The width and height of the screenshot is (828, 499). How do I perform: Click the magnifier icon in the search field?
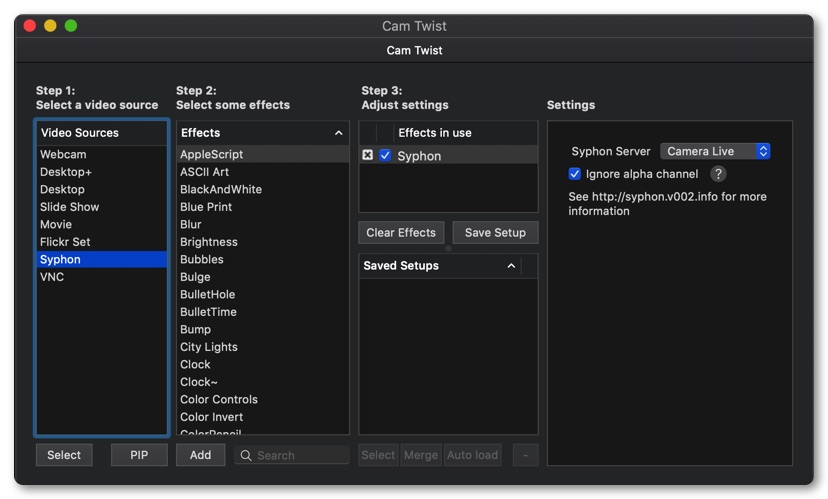coord(246,455)
